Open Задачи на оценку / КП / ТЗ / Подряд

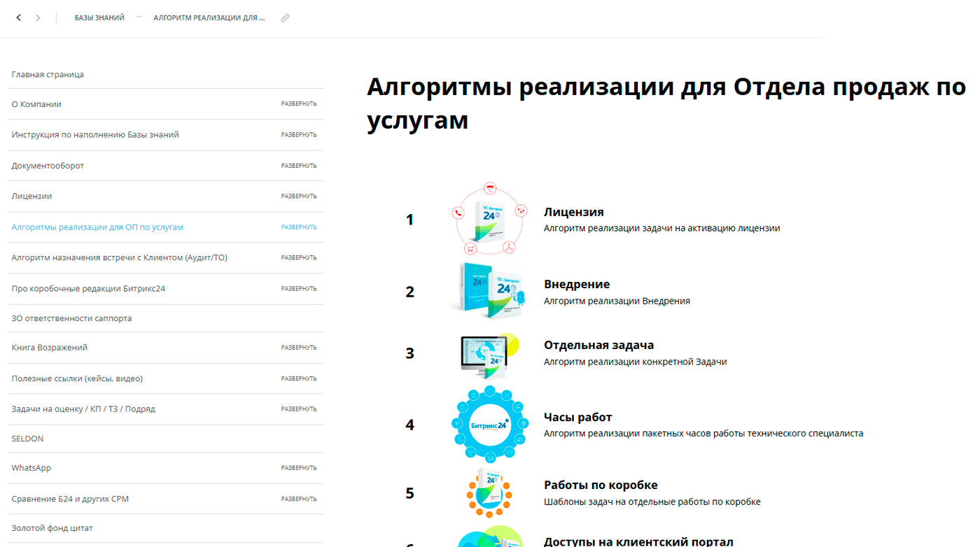click(x=83, y=409)
